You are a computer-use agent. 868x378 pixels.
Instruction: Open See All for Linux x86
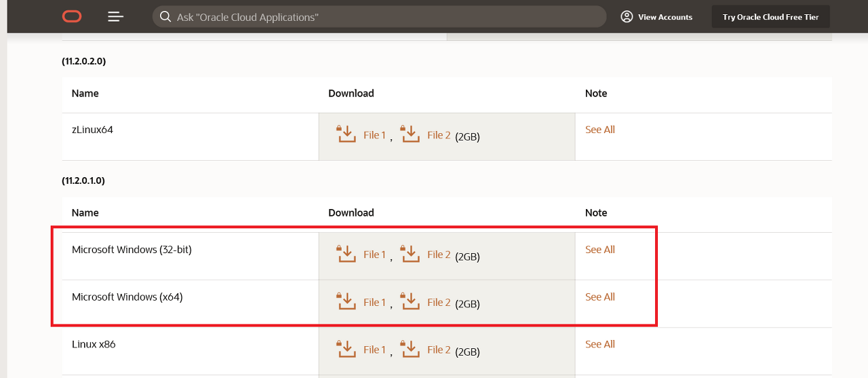[x=600, y=344]
